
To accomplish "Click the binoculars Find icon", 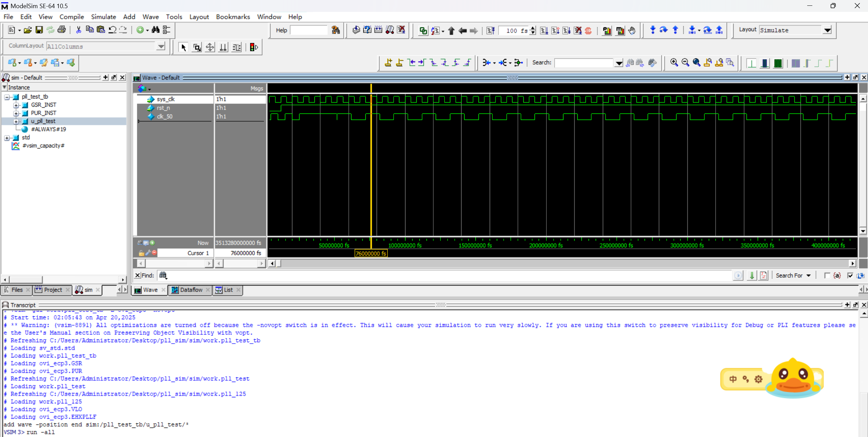I will tap(156, 30).
